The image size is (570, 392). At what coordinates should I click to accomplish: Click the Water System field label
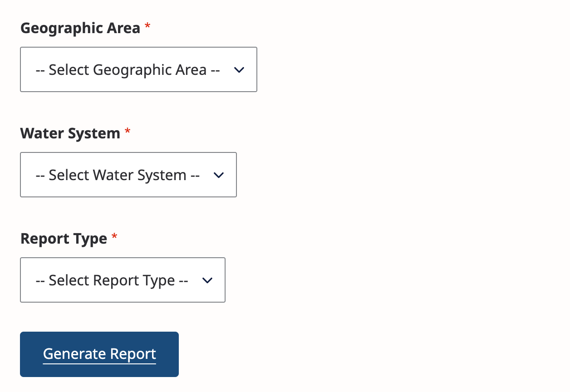[x=70, y=133]
